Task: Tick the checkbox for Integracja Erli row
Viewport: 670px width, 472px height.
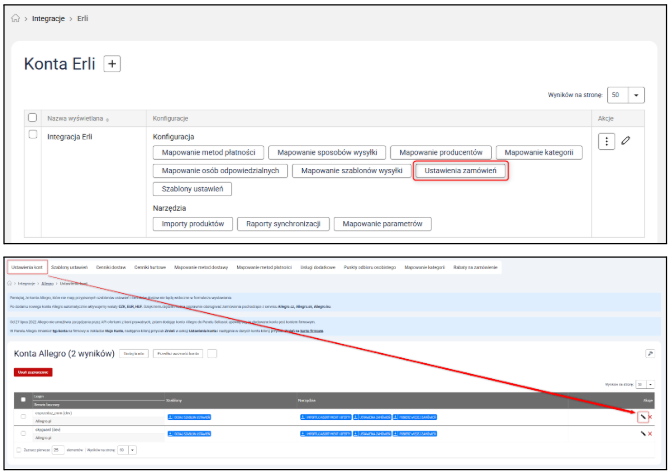Action: [x=32, y=135]
